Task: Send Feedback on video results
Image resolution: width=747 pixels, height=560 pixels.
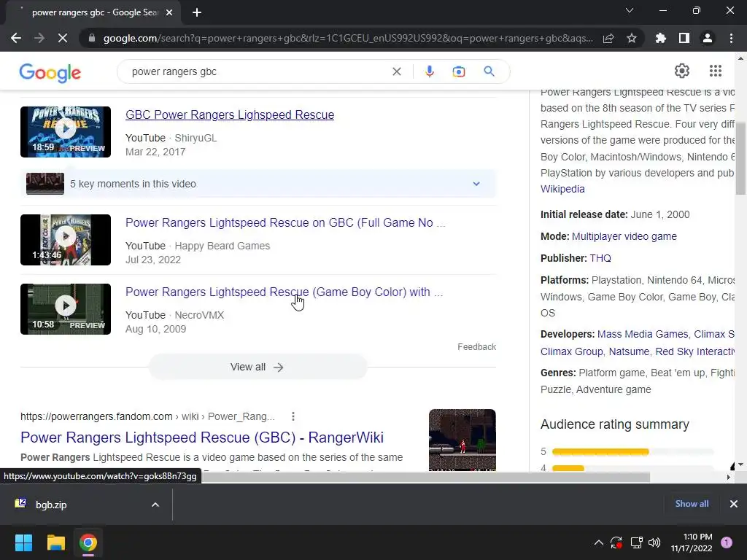Action: point(476,346)
